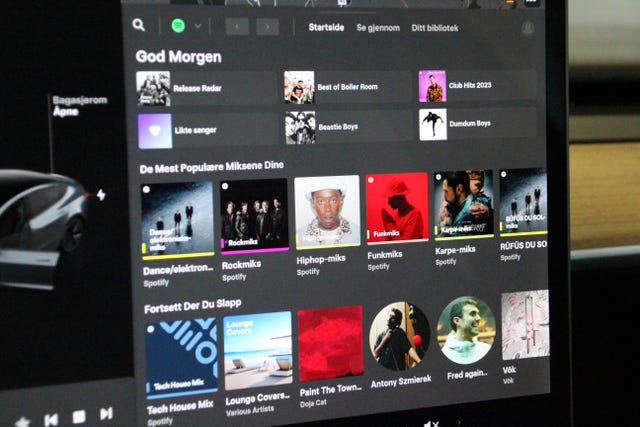Open the user profile icon at top right
640x427 pixels.
pyautogui.click(x=527, y=28)
